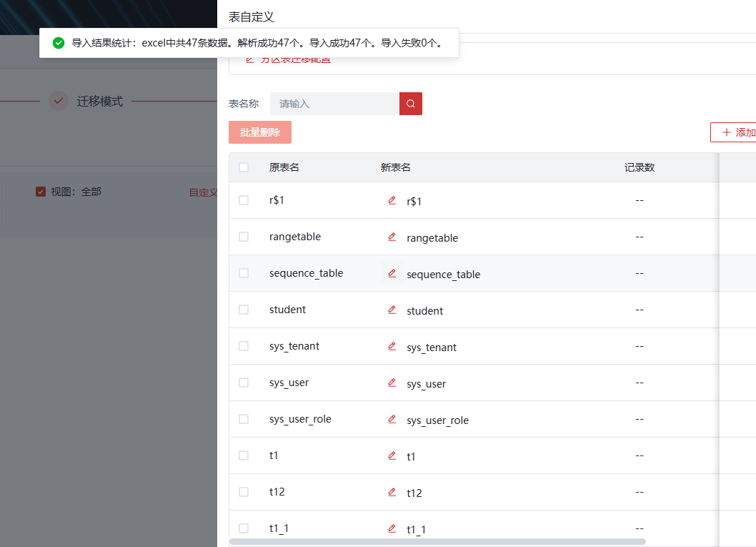Viewport: 756px width, 547px height.
Task: Uncheck the 视图：全部 checkbox
Action: click(x=41, y=192)
